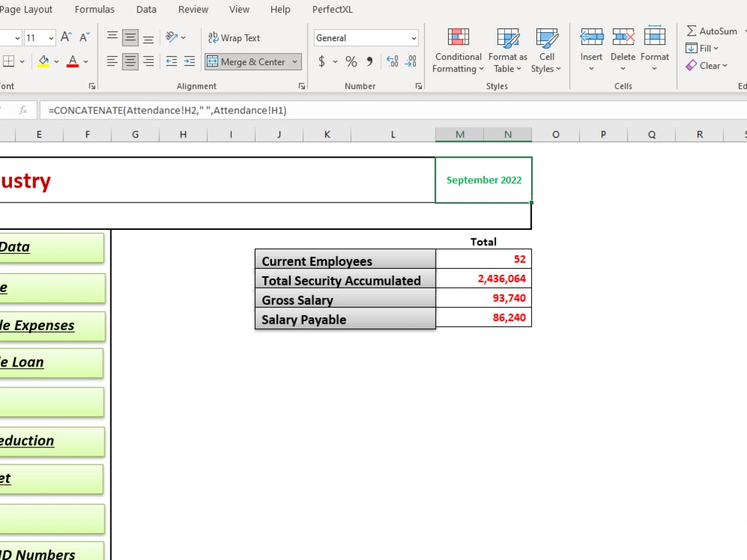747x560 pixels.
Task: Open font color palette arrow
Action: click(x=86, y=61)
